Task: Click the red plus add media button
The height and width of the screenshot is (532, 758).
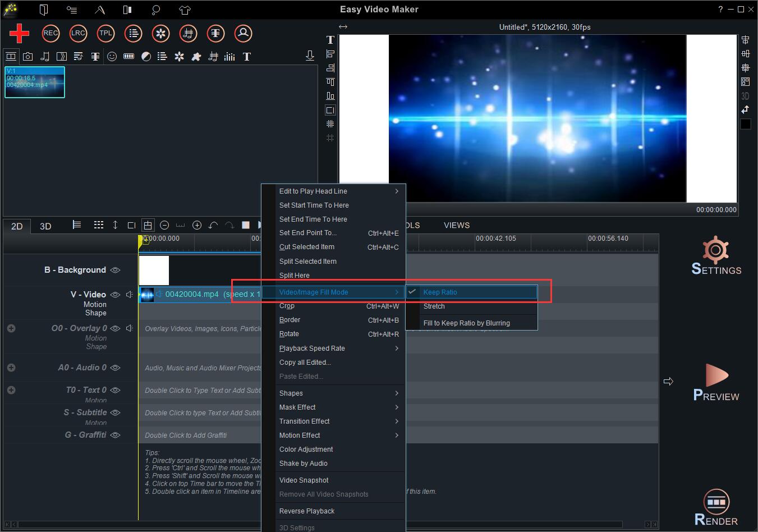Action: pos(19,33)
